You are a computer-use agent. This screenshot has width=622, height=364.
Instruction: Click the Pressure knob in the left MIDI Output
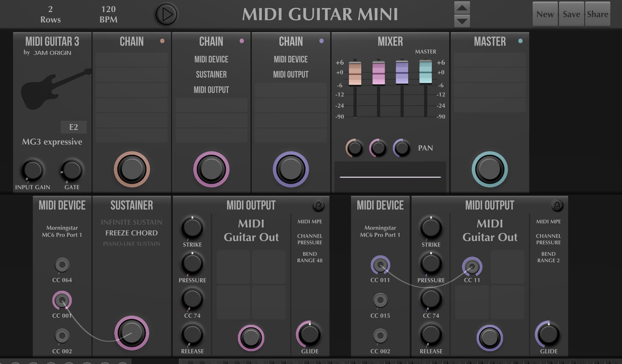[192, 263]
